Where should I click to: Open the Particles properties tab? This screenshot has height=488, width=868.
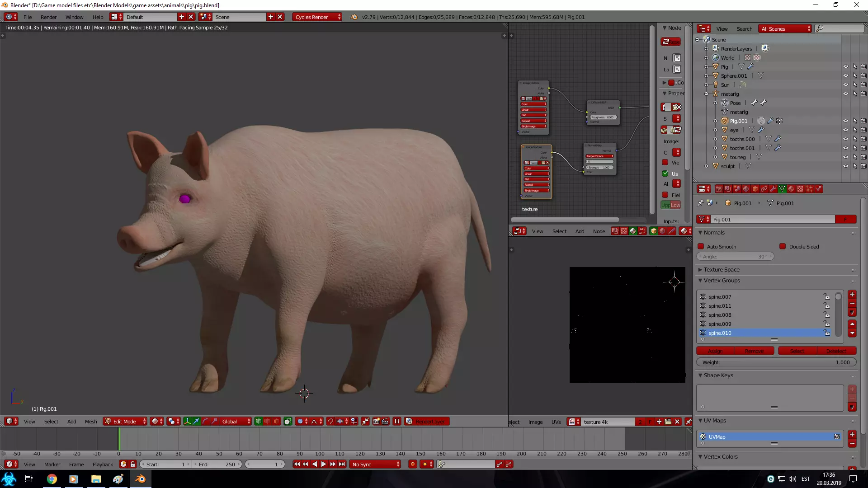(809, 189)
